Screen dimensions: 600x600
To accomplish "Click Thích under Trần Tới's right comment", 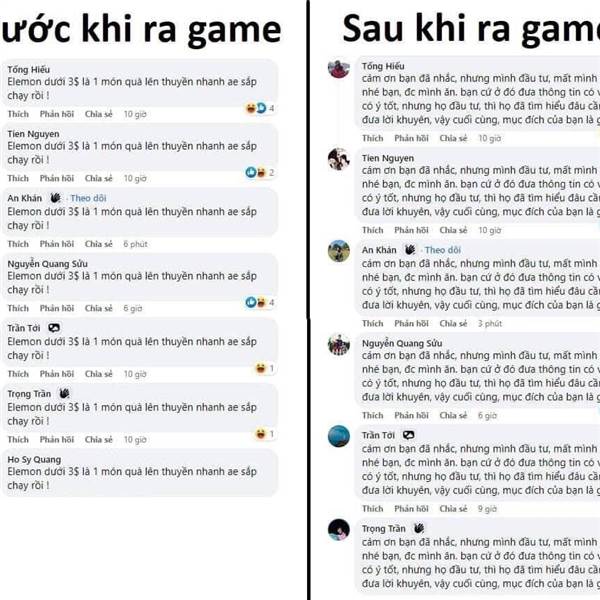I will [373, 509].
